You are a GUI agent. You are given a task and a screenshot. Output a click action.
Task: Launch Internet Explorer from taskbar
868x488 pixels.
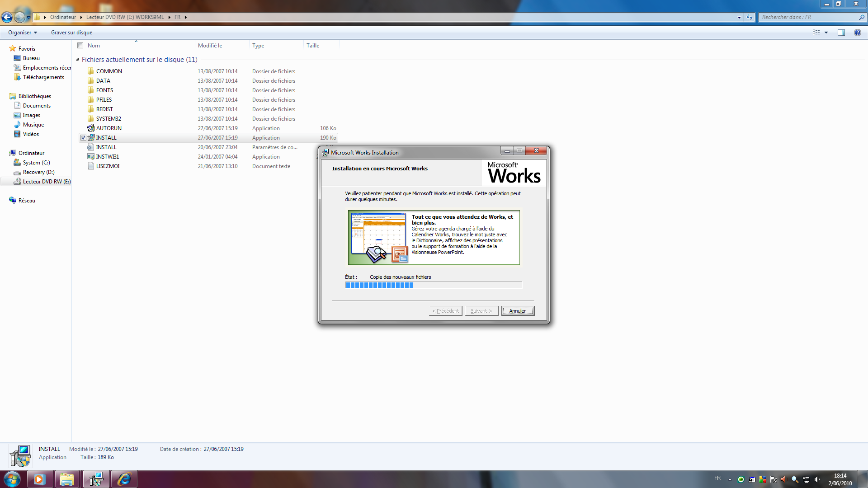tap(124, 479)
